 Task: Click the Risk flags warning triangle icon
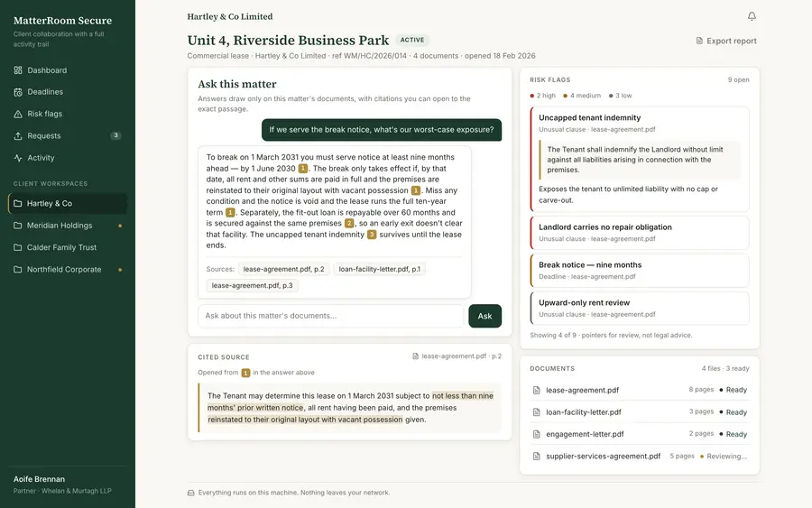18,114
